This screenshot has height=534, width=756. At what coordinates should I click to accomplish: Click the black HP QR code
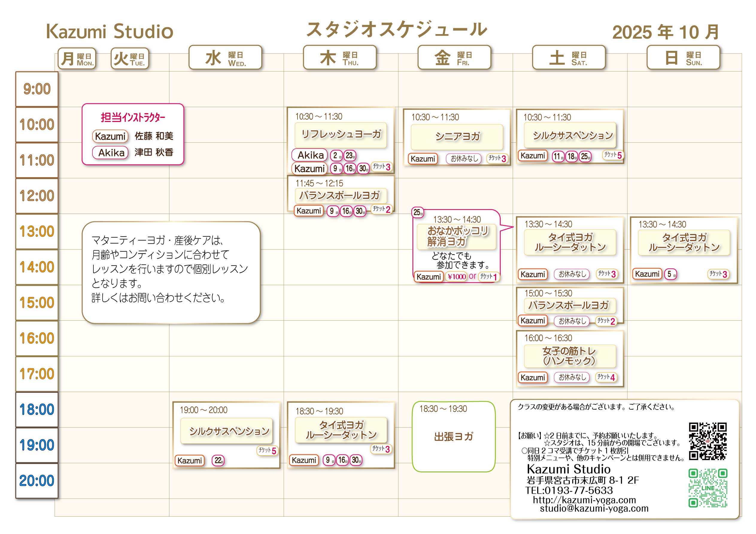708,441
